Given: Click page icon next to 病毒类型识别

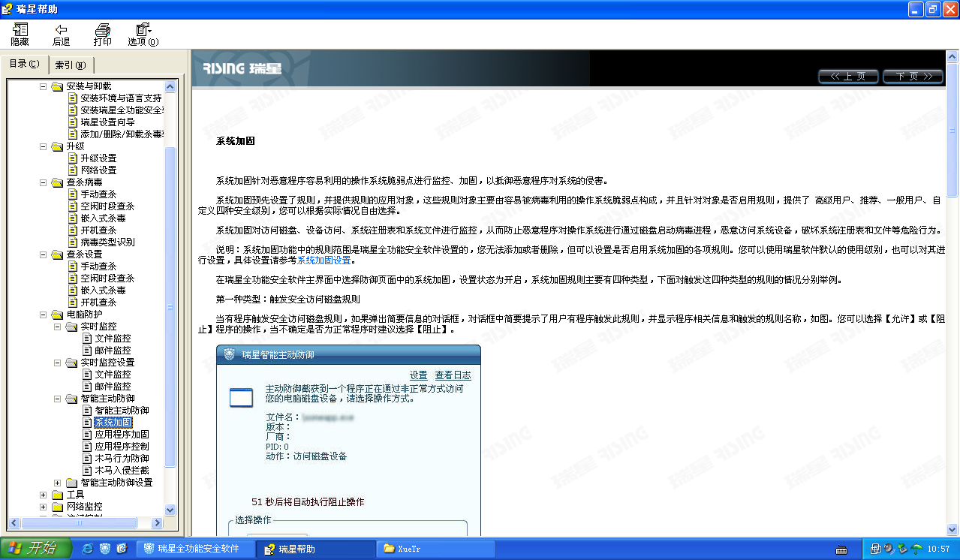Looking at the screenshot, I should click(73, 242).
